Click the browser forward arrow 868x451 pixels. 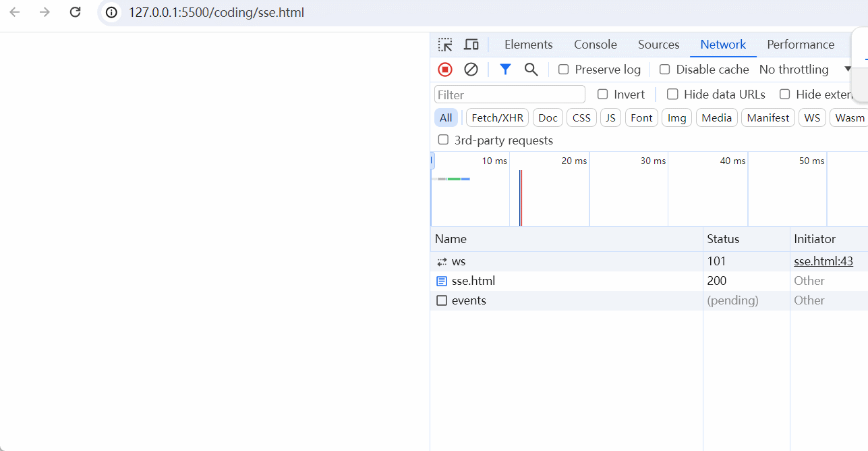(45, 12)
